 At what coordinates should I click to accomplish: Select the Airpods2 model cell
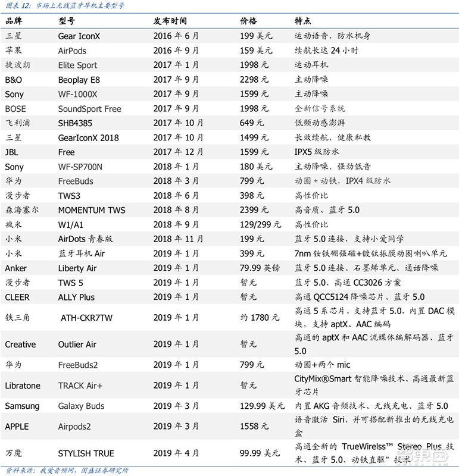pyautogui.click(x=74, y=427)
